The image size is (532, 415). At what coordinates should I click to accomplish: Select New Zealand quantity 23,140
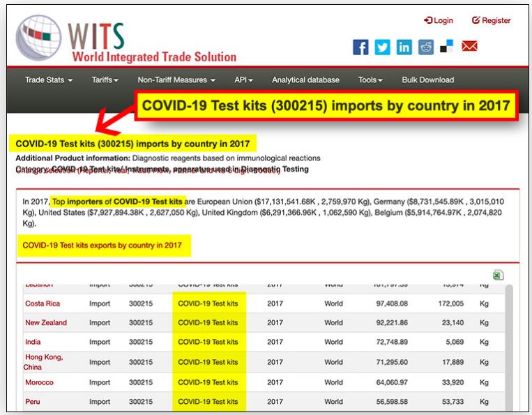453,322
